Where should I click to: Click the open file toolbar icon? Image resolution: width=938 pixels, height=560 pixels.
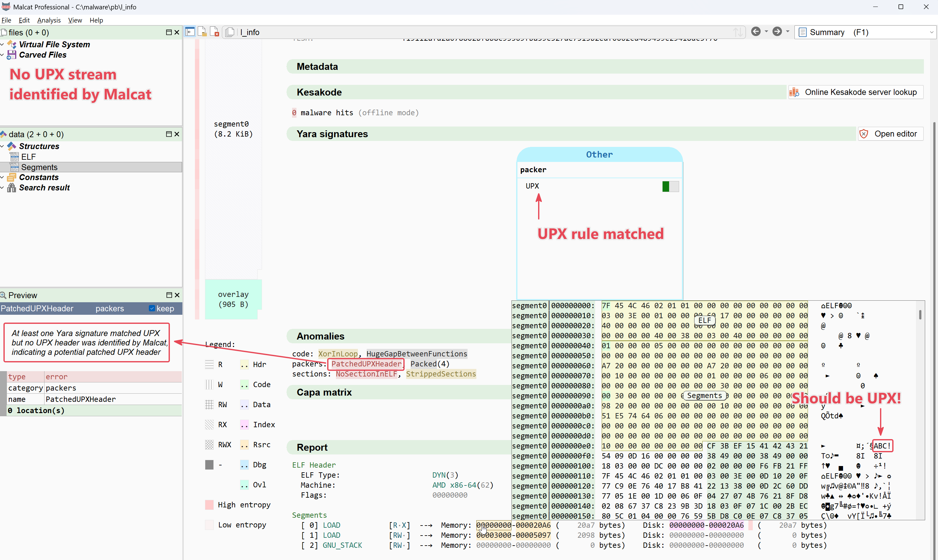(x=202, y=32)
